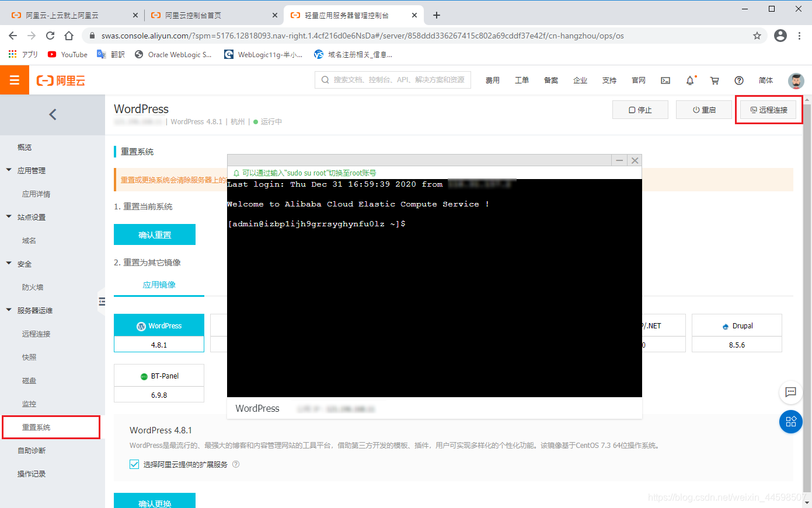Open apps bookmark shortcut
This screenshot has height=508, width=812.
click(x=23, y=54)
